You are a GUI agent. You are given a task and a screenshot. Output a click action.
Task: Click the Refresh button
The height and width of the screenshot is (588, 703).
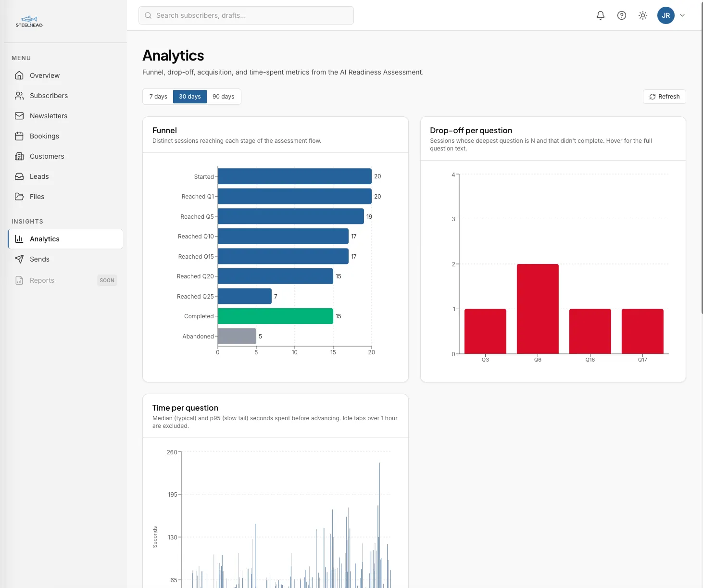point(665,97)
